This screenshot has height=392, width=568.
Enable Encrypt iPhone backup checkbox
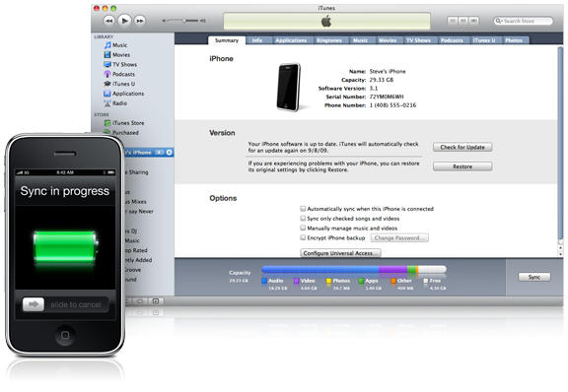pos(303,237)
